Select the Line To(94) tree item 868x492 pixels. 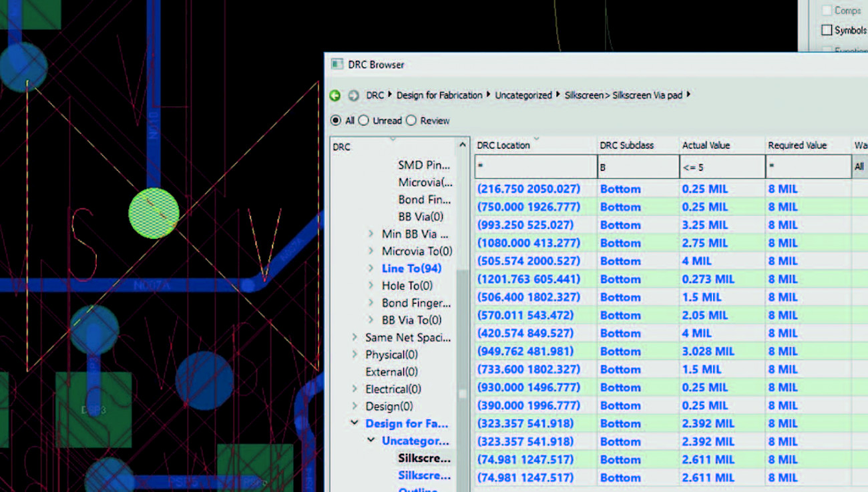point(411,268)
